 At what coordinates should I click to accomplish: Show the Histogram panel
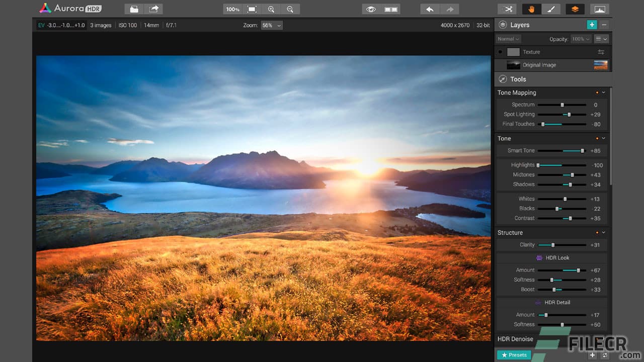(x=599, y=9)
